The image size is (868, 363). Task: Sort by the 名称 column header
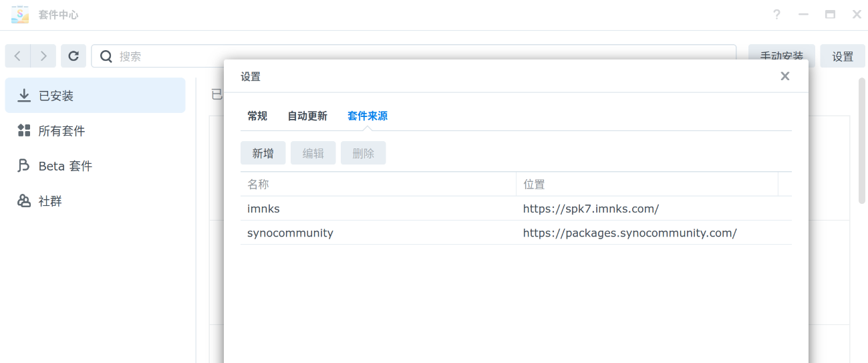pyautogui.click(x=378, y=185)
